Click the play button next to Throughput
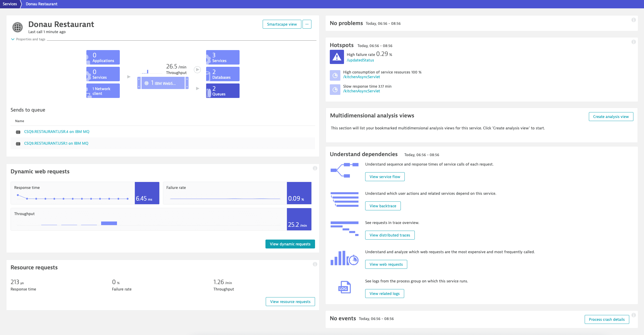This screenshot has width=644, height=335. 197,70
